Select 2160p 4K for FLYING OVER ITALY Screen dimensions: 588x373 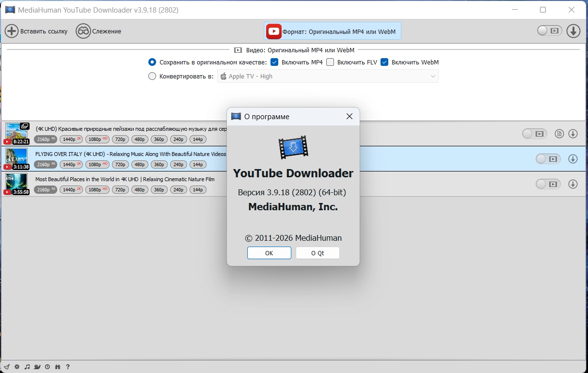tap(46, 164)
